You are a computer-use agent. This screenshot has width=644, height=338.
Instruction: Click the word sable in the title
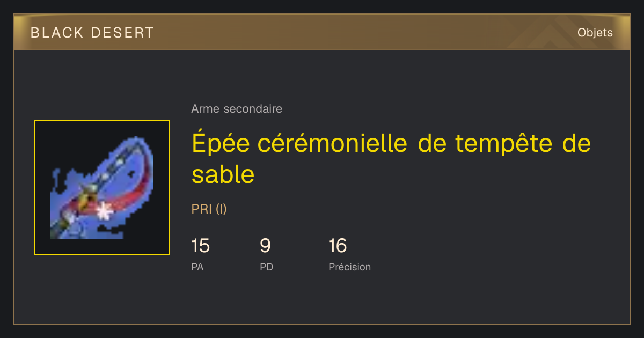coord(223,174)
